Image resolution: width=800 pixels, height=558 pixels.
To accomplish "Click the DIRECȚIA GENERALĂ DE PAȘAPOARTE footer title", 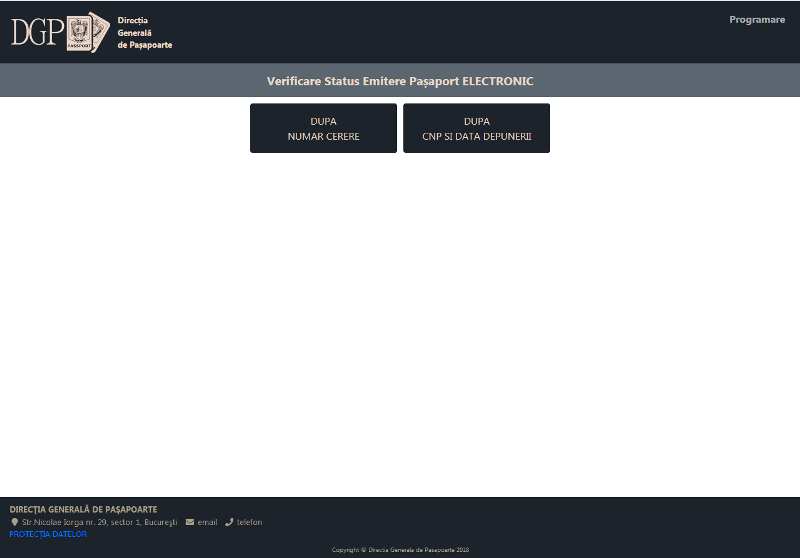I will (83, 509).
